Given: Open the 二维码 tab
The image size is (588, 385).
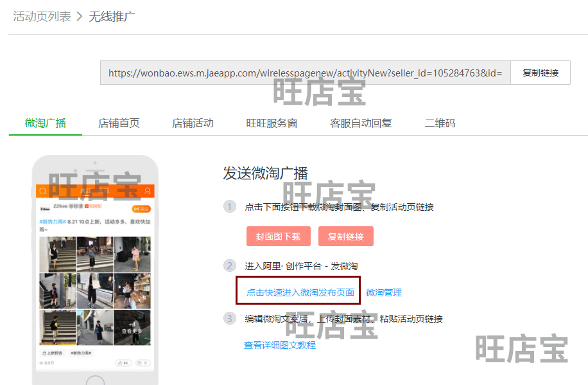Looking at the screenshot, I should pos(440,123).
